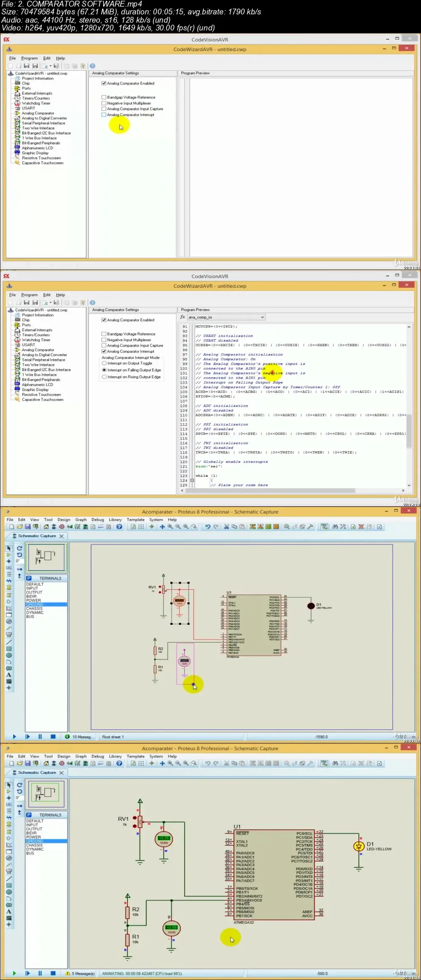Click toggle grid icon in 10-Messages Proteus toolbar
This screenshot has height=980, width=421.
141,526
